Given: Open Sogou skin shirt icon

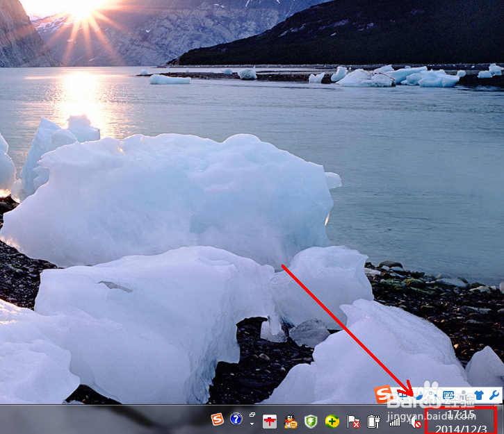Looking at the screenshot, I should (x=478, y=395).
